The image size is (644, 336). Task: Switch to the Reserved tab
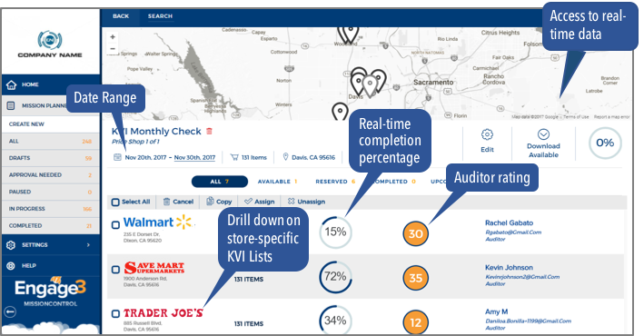pyautogui.click(x=335, y=181)
